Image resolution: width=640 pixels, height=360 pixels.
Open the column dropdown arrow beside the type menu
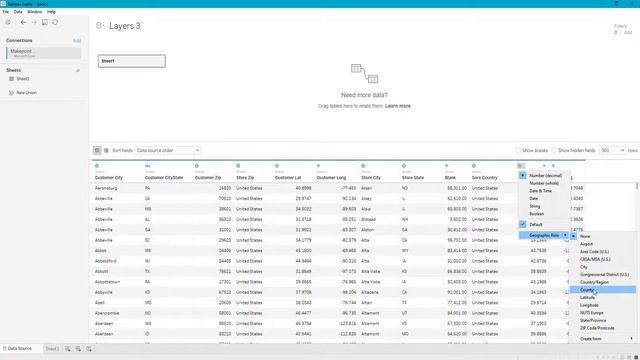(544, 166)
